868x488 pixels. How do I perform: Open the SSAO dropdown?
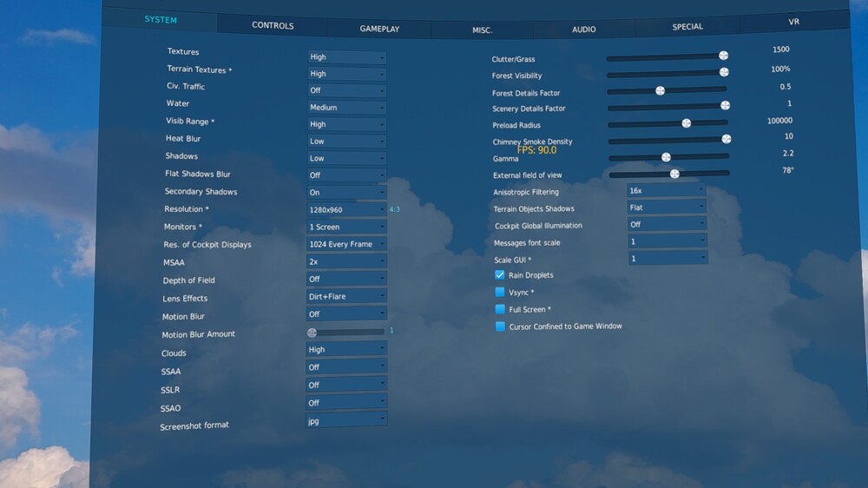pyautogui.click(x=346, y=403)
